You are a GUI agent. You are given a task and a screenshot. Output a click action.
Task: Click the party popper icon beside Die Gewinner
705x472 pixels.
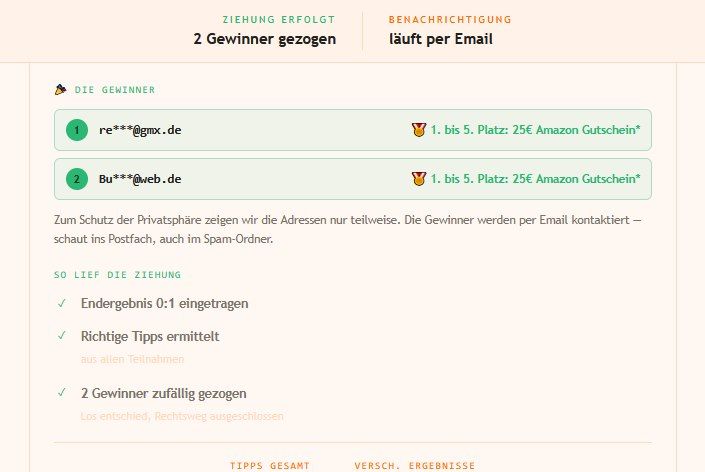coord(60,89)
